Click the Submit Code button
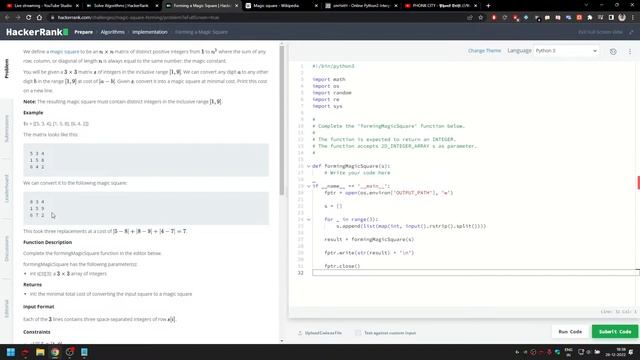Viewport: 640px width, 360px height. (x=615, y=332)
